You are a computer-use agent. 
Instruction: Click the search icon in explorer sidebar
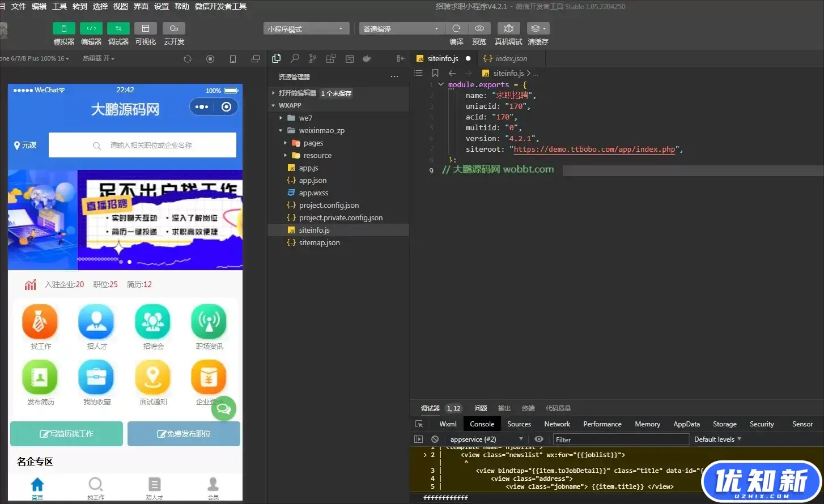[295, 58]
